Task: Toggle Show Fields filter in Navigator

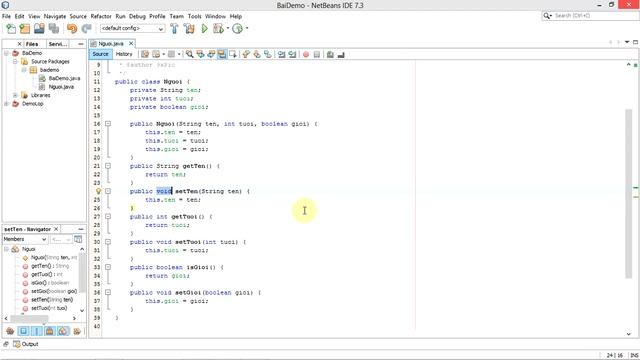Action: coord(23,331)
